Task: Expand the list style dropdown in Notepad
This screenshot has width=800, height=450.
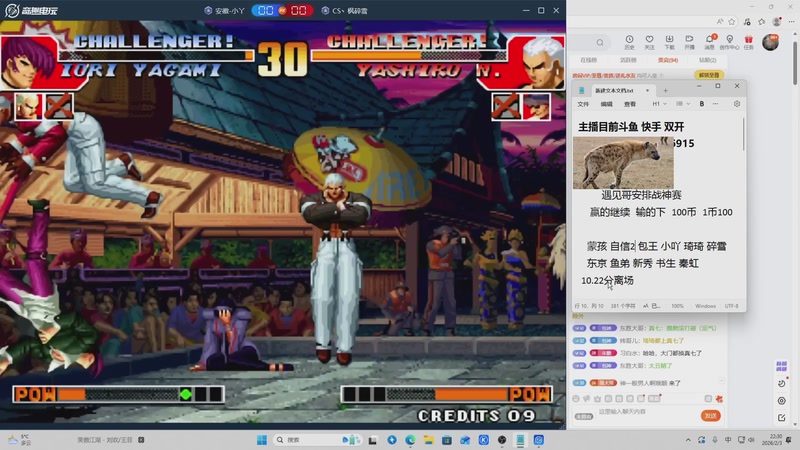Action: [x=683, y=104]
